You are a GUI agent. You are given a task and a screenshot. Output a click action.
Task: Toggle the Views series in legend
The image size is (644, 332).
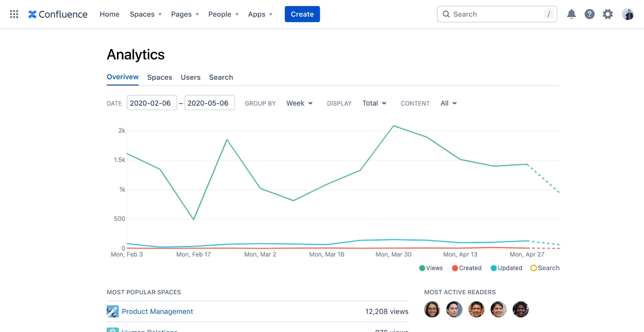coord(431,268)
